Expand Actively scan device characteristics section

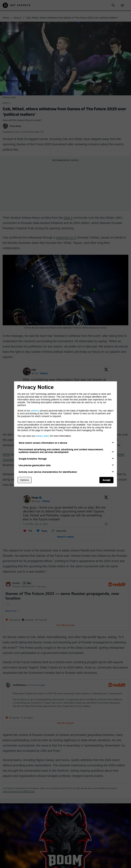[x=113, y=472]
